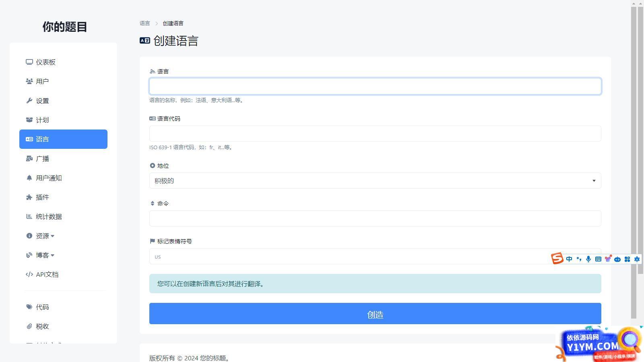Click the 插件 puzzle piece icon
Image resolution: width=644 pixels, height=362 pixels.
click(x=29, y=197)
